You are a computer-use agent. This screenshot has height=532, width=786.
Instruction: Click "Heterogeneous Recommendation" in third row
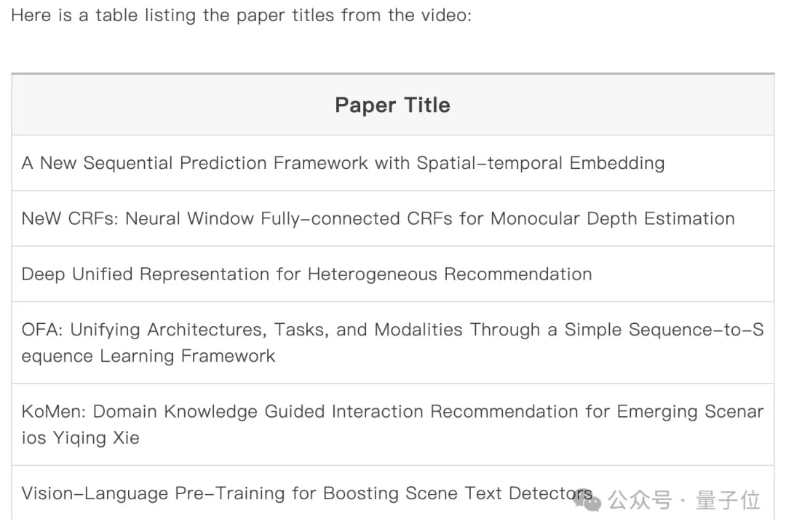point(449,274)
